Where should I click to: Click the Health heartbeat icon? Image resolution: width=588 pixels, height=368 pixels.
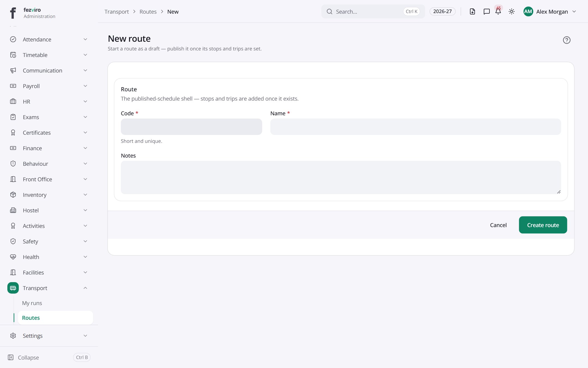[13, 257]
